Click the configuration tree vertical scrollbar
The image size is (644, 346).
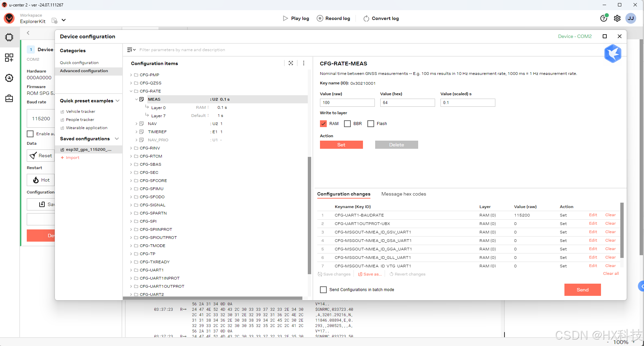(x=309, y=215)
